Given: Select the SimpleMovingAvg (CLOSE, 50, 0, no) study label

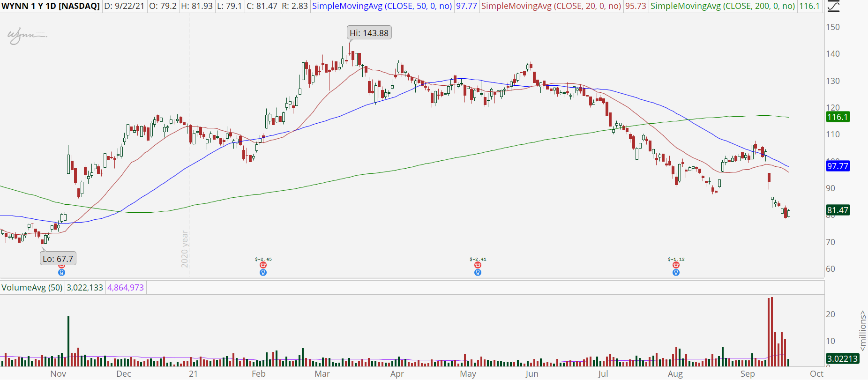Looking at the screenshot, I should pyautogui.click(x=382, y=6).
